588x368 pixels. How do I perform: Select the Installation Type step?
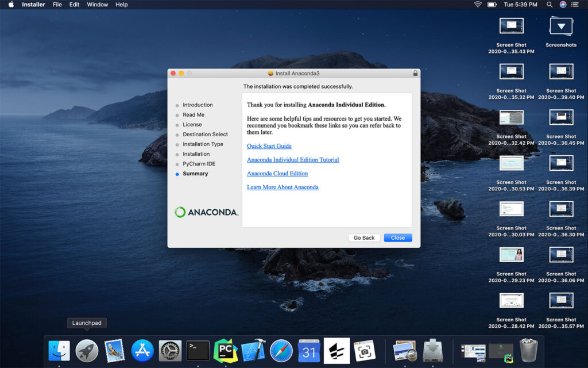203,144
